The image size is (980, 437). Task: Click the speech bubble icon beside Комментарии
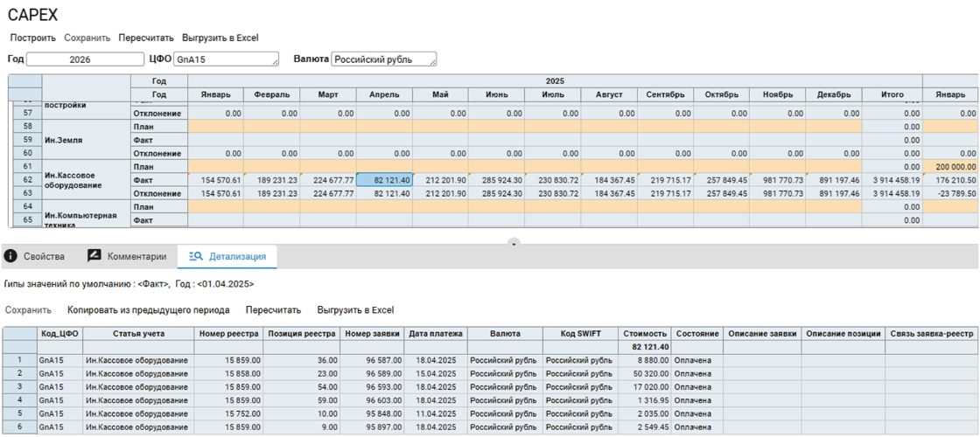tap(94, 256)
